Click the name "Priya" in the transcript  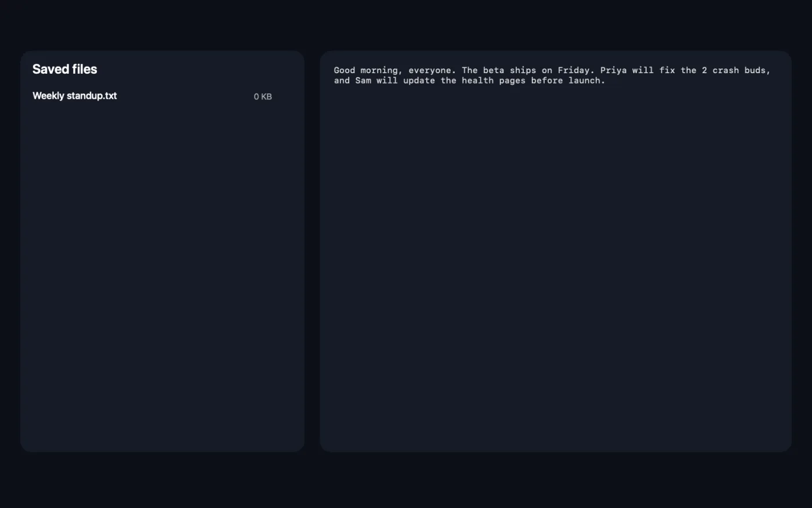pos(614,70)
